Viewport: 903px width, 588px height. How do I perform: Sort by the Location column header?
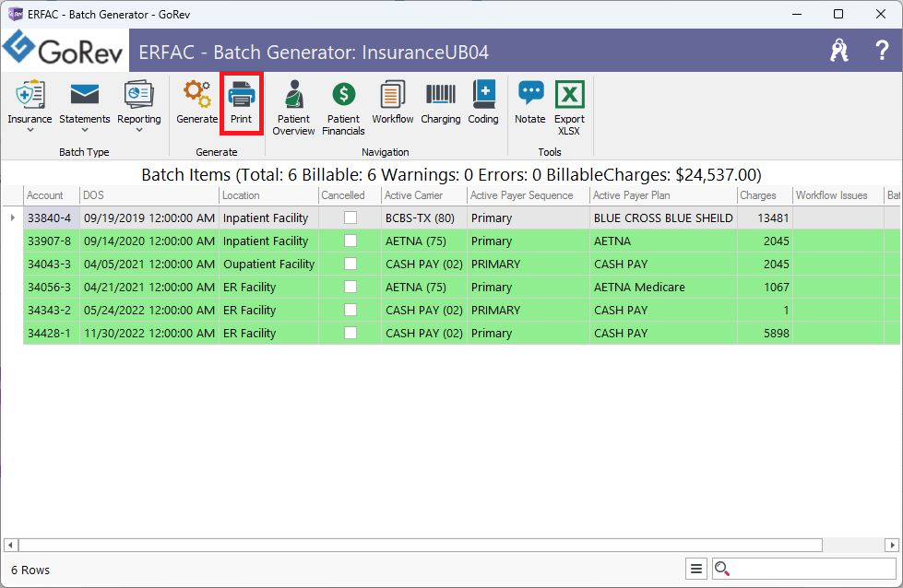coord(268,195)
